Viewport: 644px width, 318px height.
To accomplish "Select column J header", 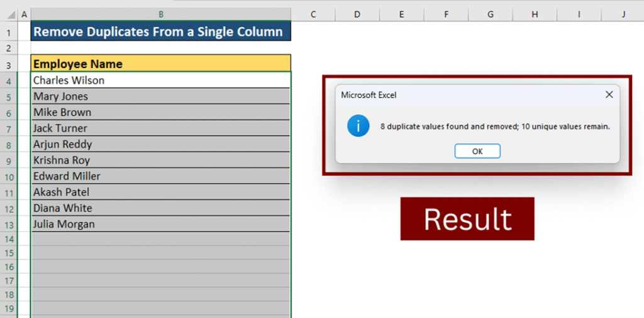I will (623, 14).
